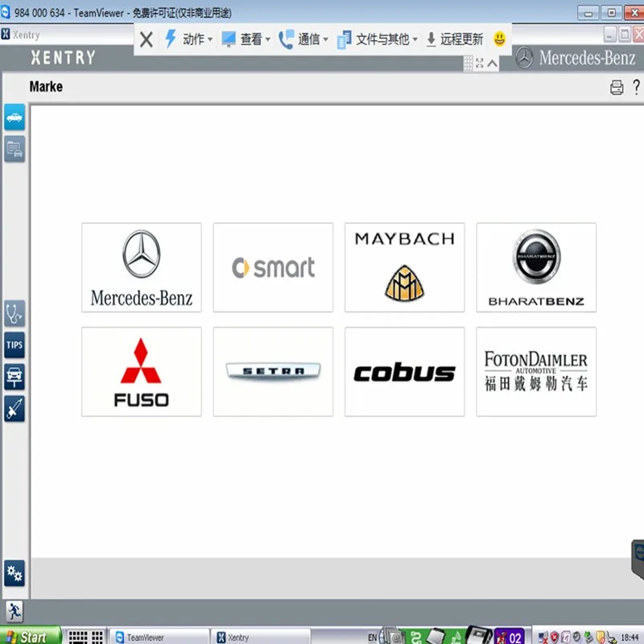Click the system clock 18:44

pyautogui.click(x=630, y=638)
